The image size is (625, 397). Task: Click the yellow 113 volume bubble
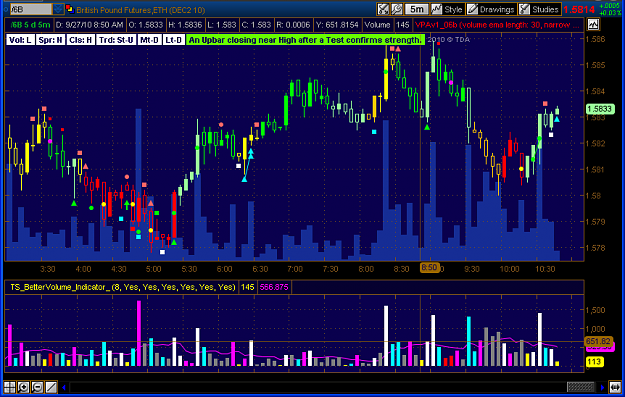(594, 362)
